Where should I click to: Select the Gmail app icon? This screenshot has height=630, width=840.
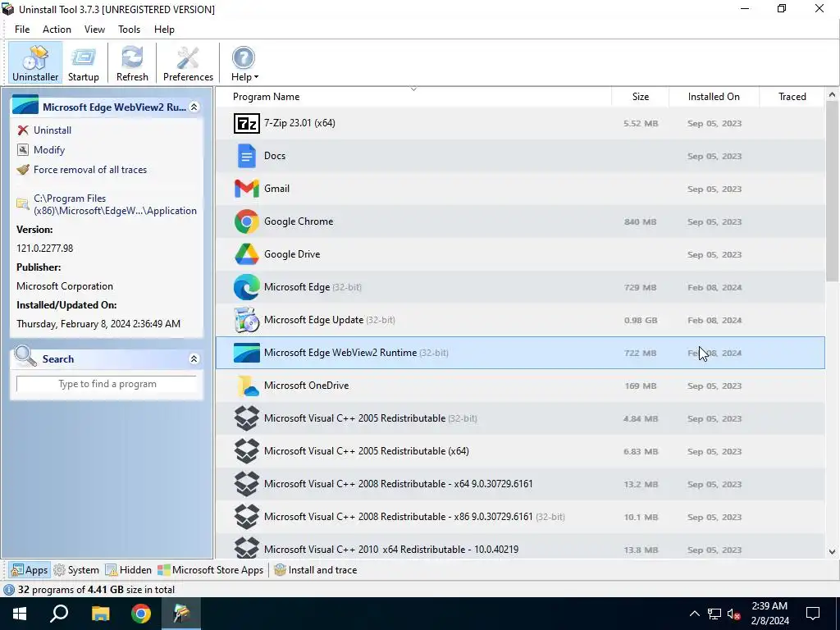click(246, 189)
